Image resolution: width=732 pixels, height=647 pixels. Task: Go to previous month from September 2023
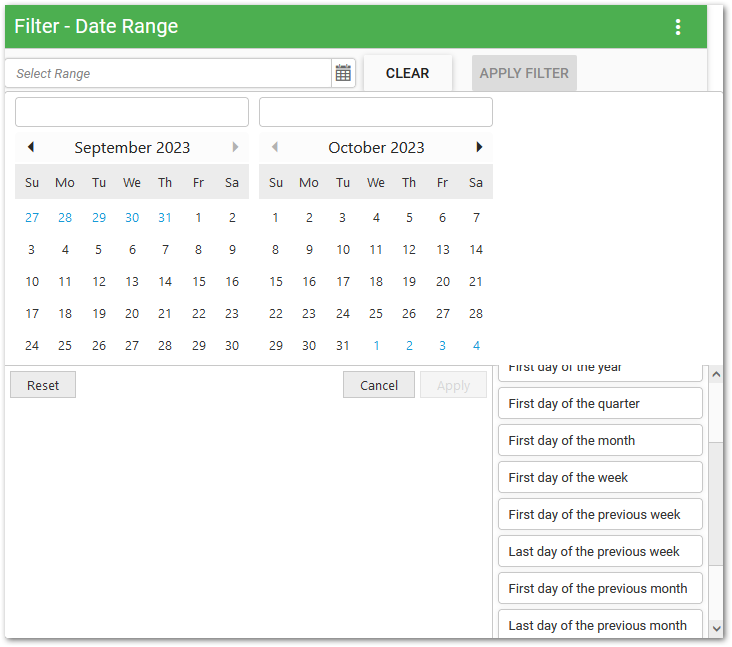click(31, 147)
